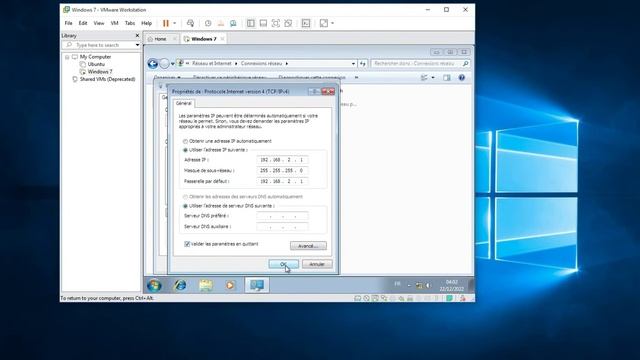Image resolution: width=640 pixels, height=360 pixels.
Task: Launch Internet Explorer from the taskbar
Action: (180, 285)
